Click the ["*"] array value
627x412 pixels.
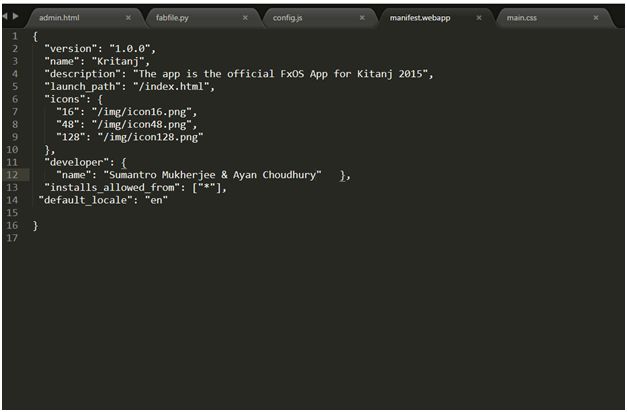(x=206, y=188)
